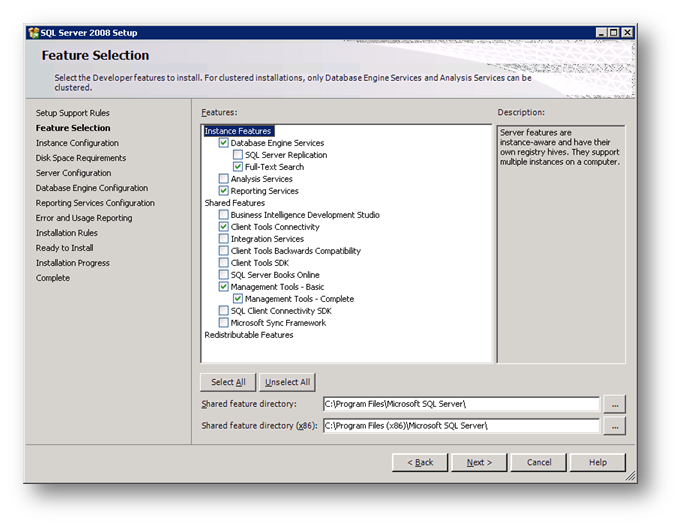Click the Unselect All button

(x=287, y=382)
